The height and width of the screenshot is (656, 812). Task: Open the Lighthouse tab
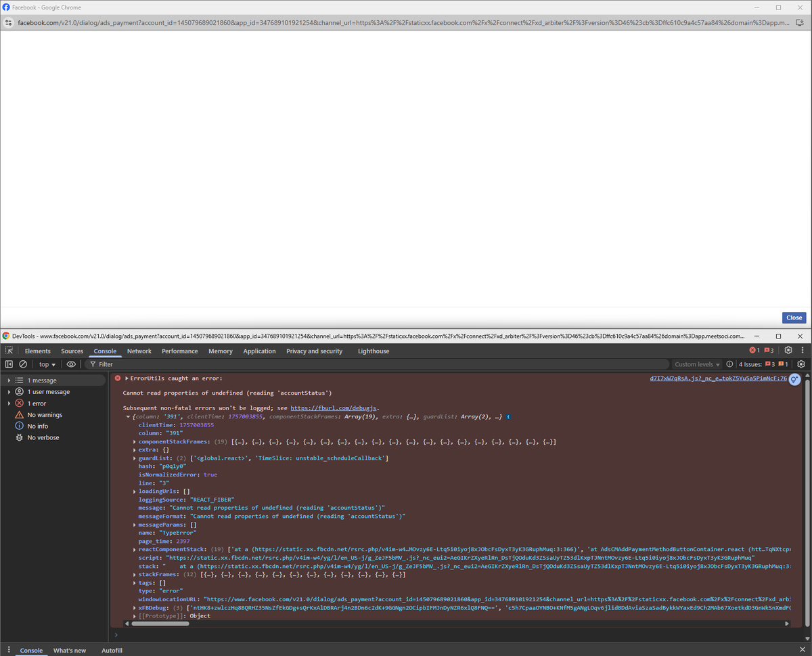click(374, 351)
